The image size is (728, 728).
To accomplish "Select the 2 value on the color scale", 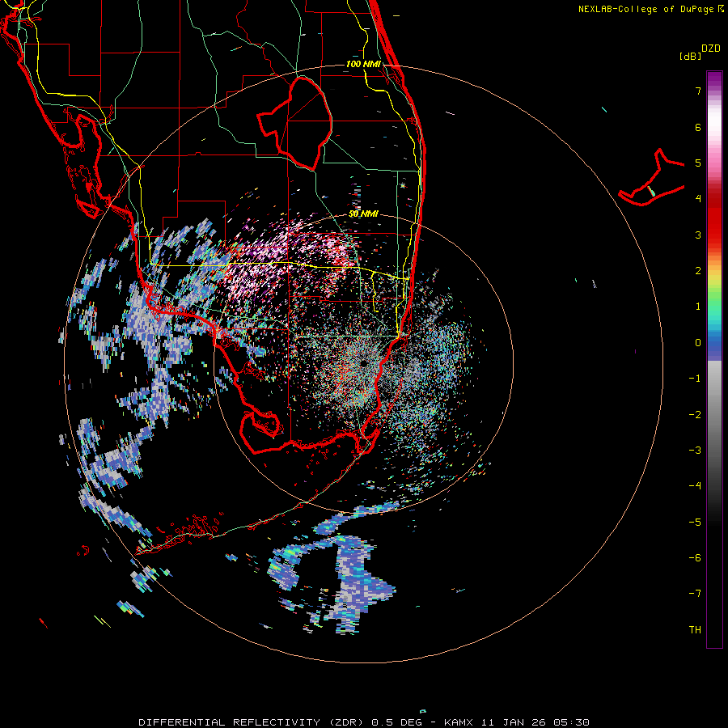I will (x=698, y=271).
